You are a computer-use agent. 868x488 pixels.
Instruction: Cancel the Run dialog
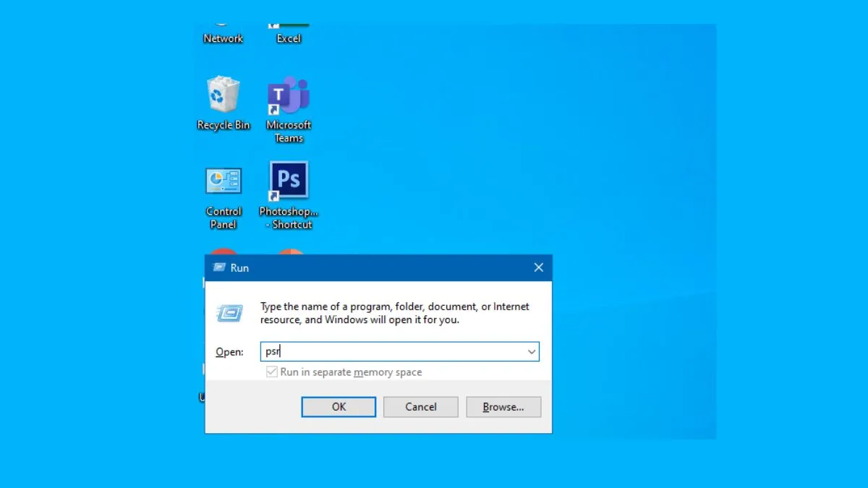pyautogui.click(x=420, y=407)
